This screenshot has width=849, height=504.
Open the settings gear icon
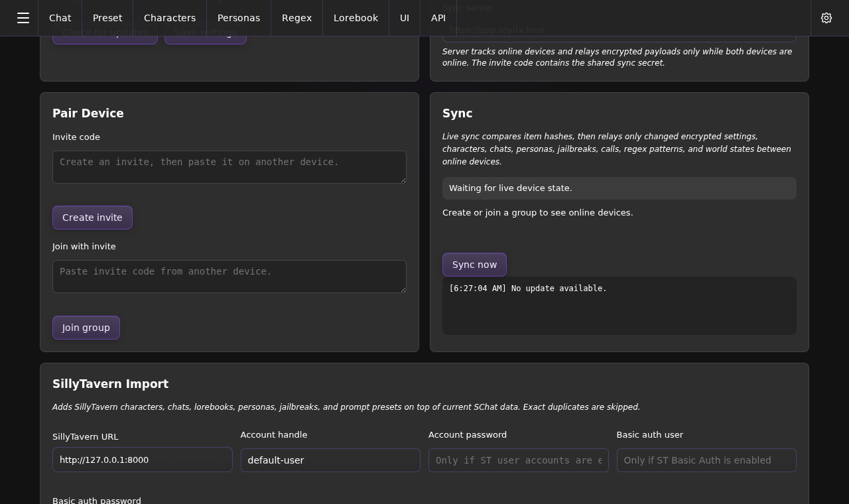pyautogui.click(x=826, y=18)
